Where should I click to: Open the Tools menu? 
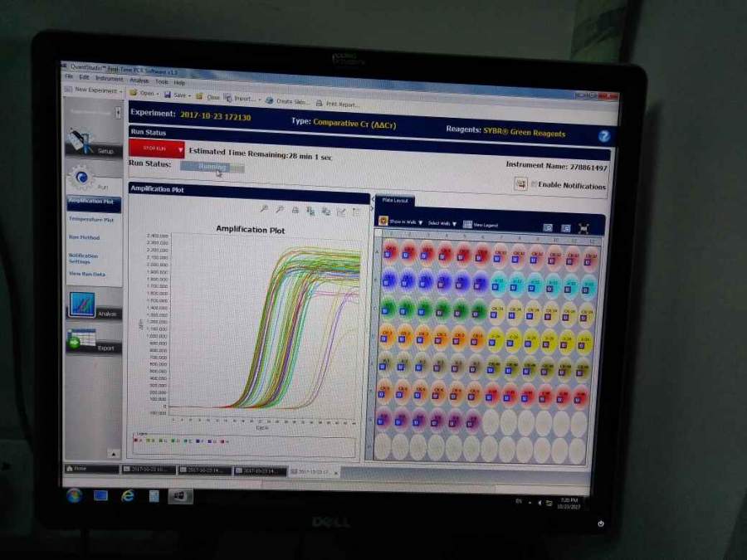tap(162, 81)
